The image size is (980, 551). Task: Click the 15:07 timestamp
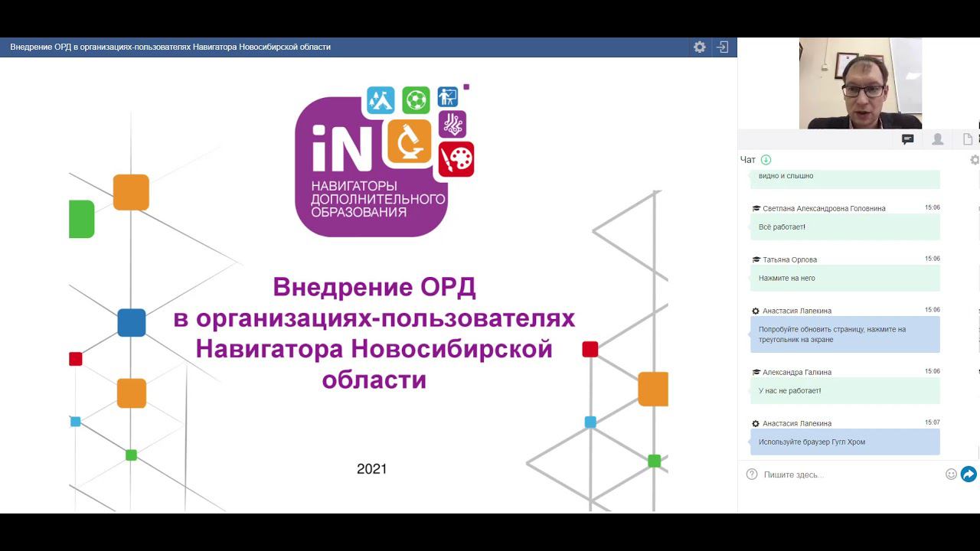[x=932, y=422]
